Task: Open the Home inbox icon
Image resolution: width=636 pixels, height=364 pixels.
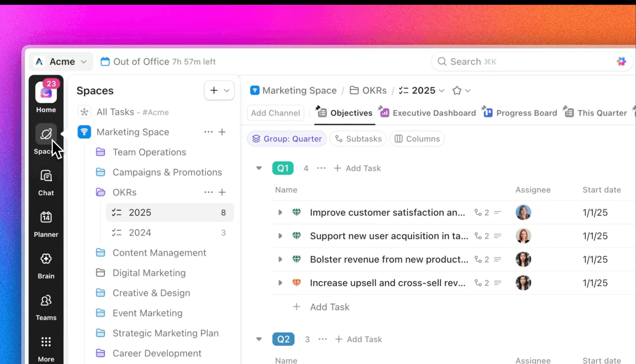Action: point(46,93)
